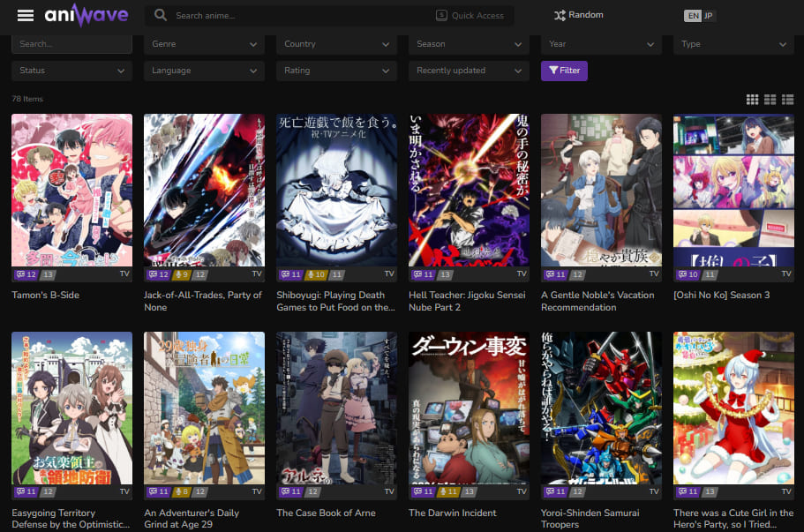
Task: Toggle title language to JP
Action: click(709, 16)
